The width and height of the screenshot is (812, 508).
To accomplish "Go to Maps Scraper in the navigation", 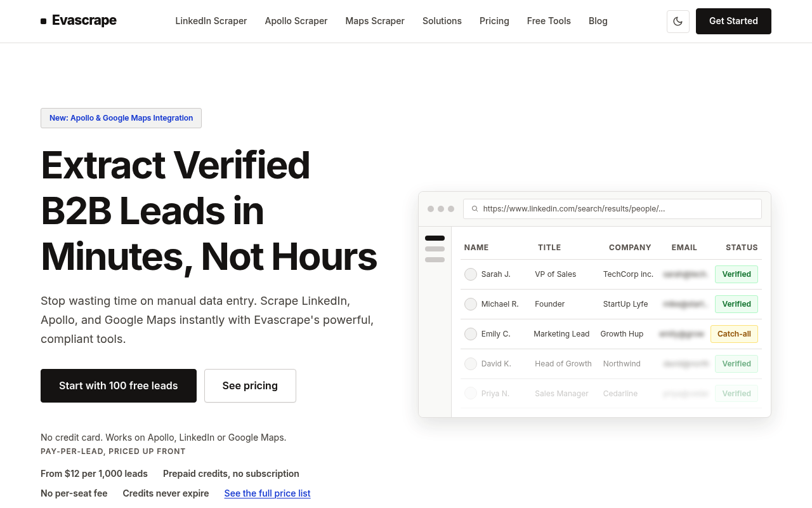I will 375,21.
